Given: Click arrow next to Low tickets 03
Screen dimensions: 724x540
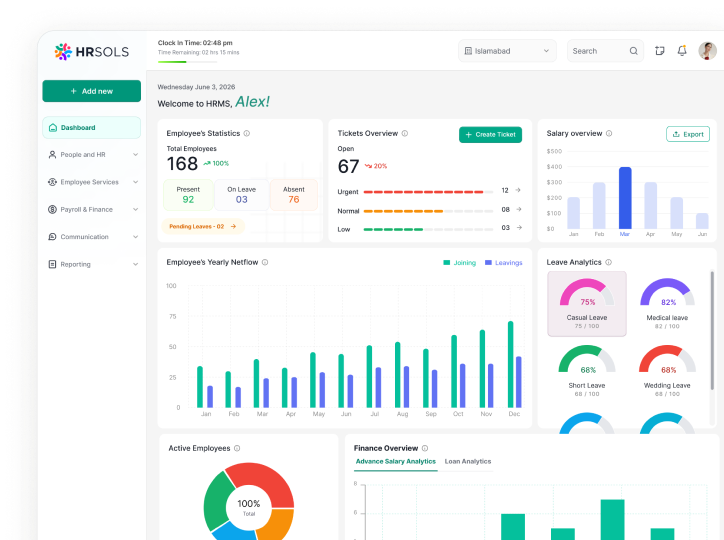Looking at the screenshot, I should [x=519, y=228].
